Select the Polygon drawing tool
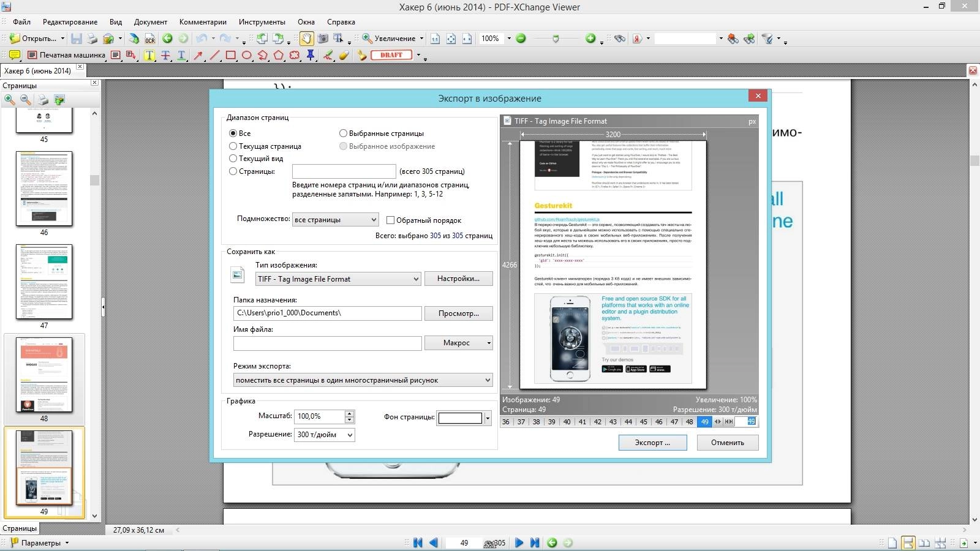The width and height of the screenshot is (980, 551). tap(279, 55)
